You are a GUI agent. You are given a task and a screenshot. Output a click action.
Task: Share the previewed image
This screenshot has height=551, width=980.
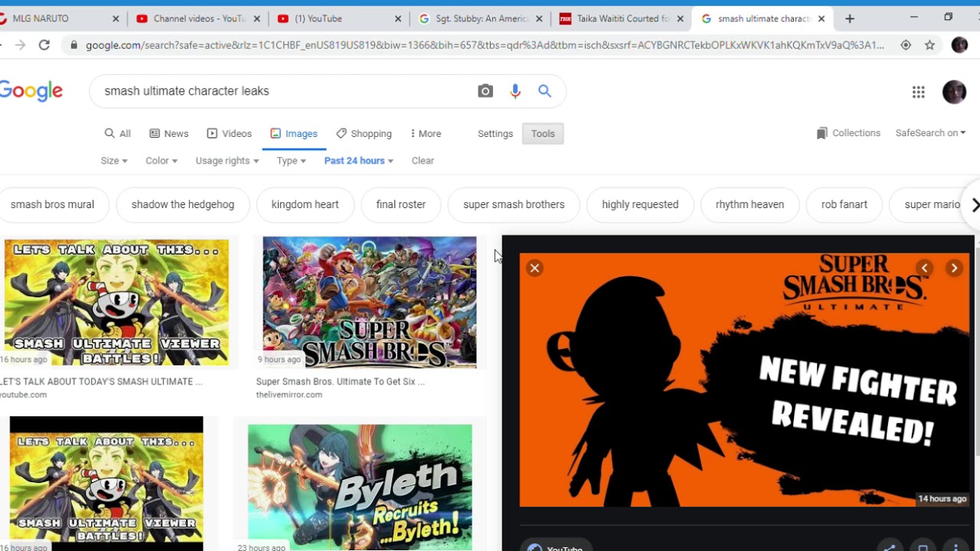pyautogui.click(x=889, y=547)
